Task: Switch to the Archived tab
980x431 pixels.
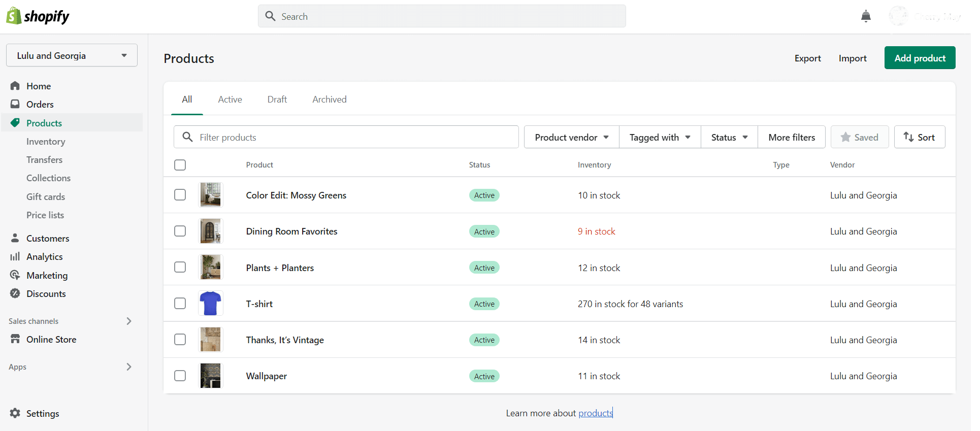Action: click(x=330, y=100)
